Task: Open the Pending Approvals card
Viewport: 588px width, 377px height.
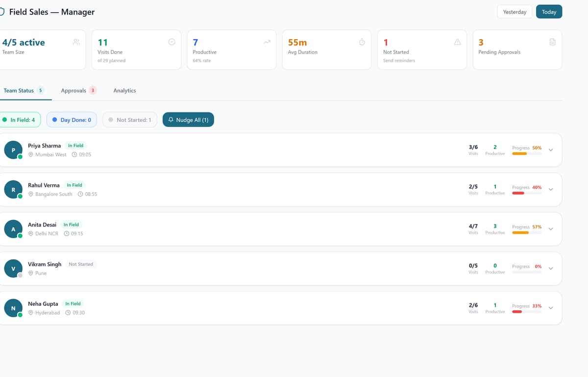Action: (x=517, y=50)
